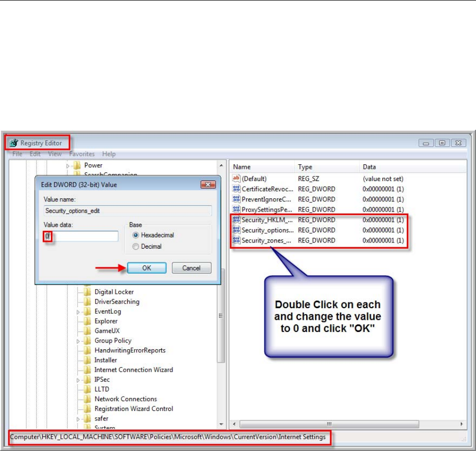
Task: Expand the Group Policy key
Action: click(78, 341)
